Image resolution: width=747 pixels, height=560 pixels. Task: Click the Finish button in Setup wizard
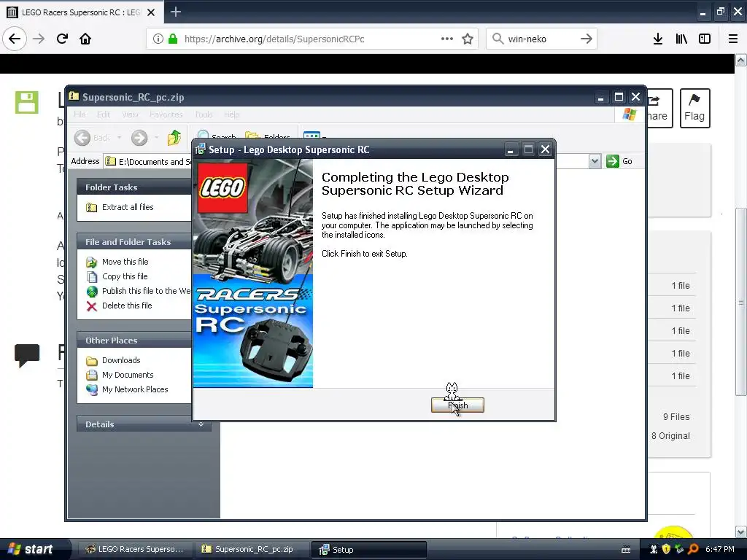point(457,405)
